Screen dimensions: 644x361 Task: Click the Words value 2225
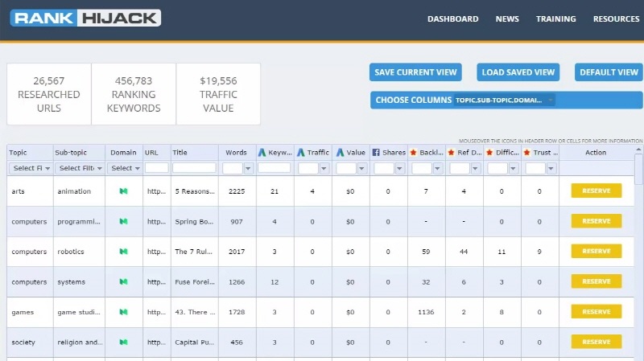(x=237, y=191)
